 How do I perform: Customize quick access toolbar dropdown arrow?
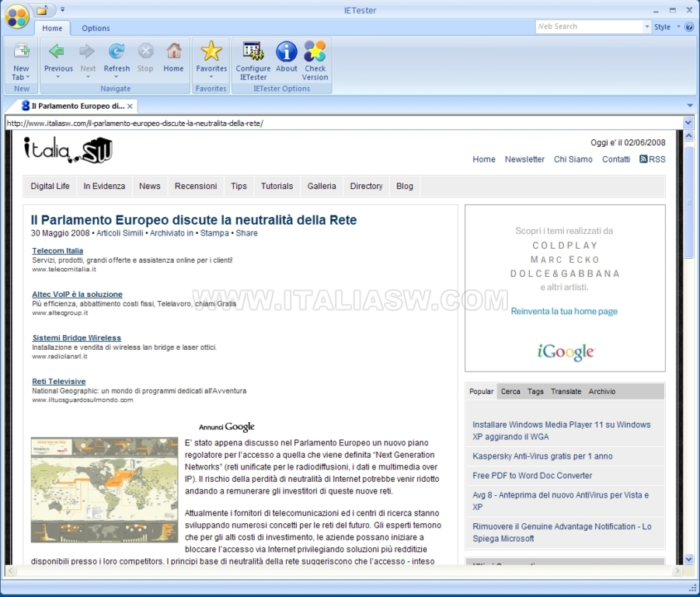point(62,9)
